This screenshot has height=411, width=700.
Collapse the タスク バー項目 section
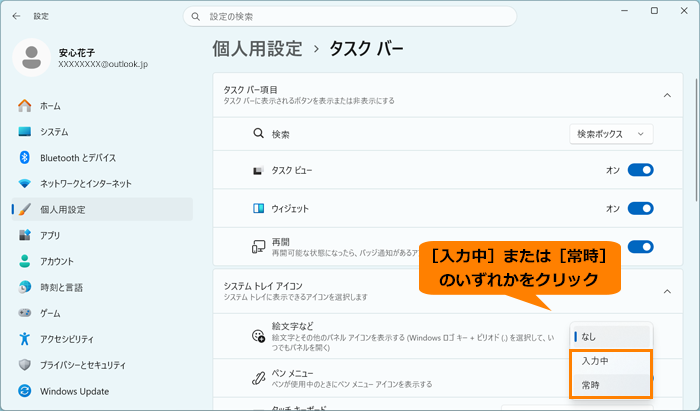coord(667,95)
